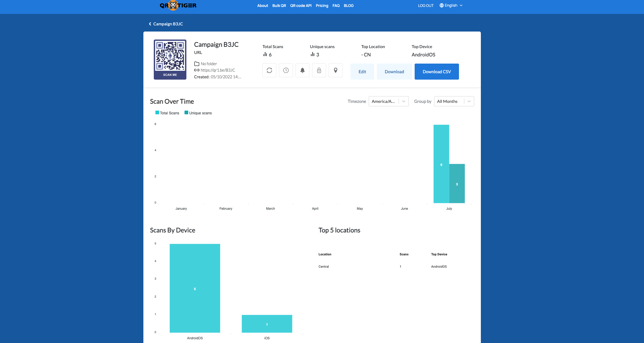This screenshot has height=343, width=644.
Task: Click the Download CSV button
Action: [x=437, y=72]
